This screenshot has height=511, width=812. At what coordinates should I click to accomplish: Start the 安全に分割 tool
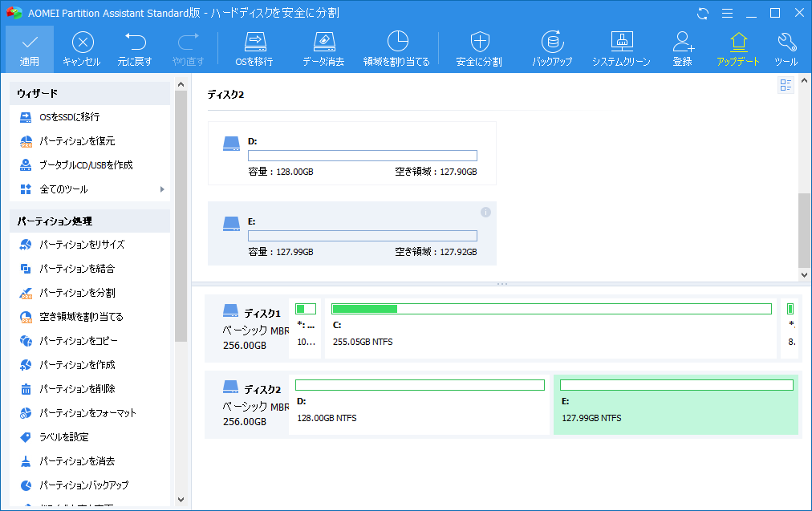pyautogui.click(x=479, y=49)
